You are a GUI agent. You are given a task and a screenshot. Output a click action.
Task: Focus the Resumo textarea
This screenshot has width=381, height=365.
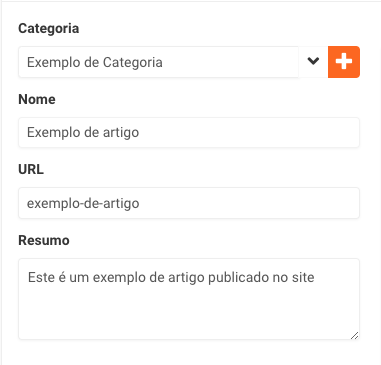189,299
